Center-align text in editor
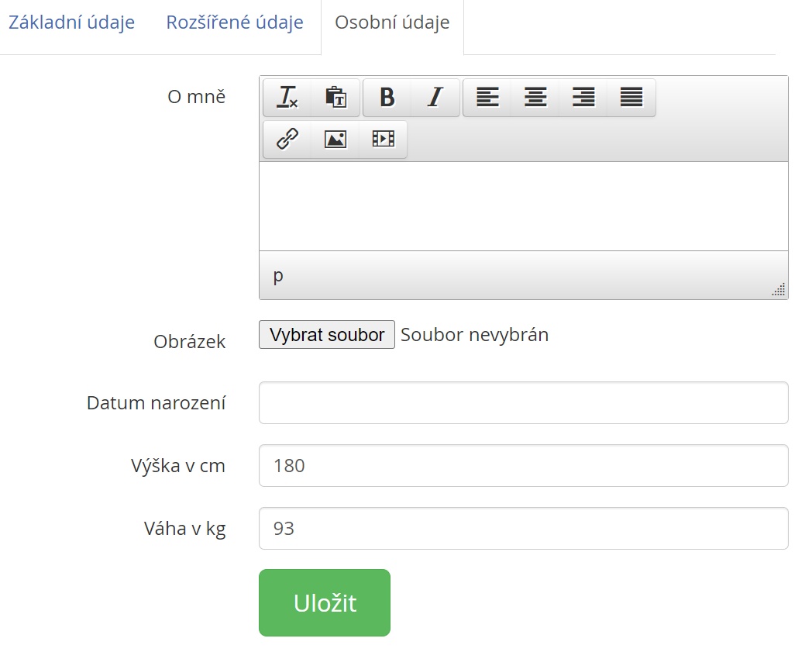 pos(535,98)
